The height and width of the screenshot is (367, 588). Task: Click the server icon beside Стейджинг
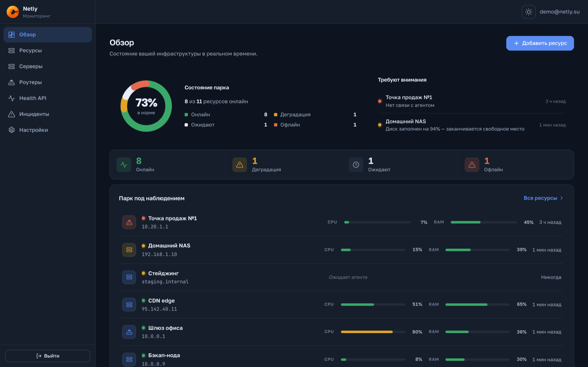coord(129,277)
